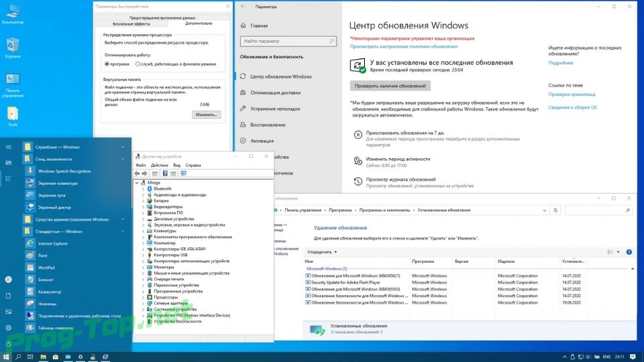This screenshot has width=644, height=362.
Task: Click Главная home icon in Settings
Action: pos(243,25)
